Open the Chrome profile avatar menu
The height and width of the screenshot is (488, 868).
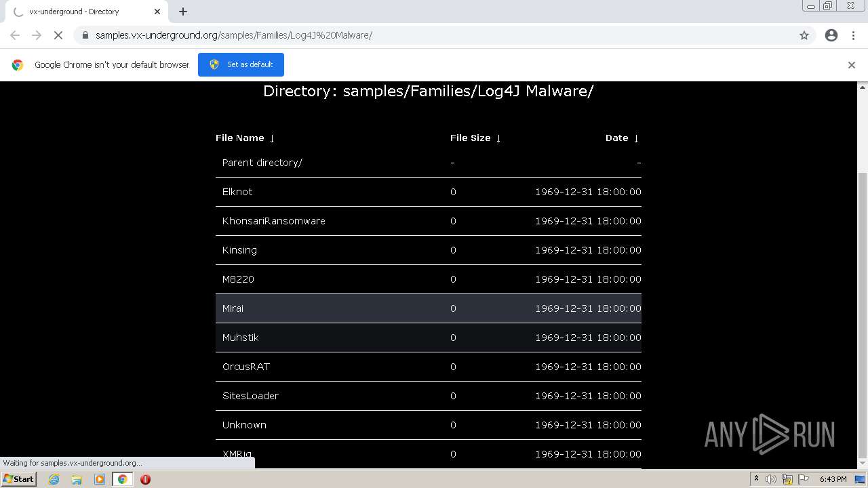coord(831,35)
